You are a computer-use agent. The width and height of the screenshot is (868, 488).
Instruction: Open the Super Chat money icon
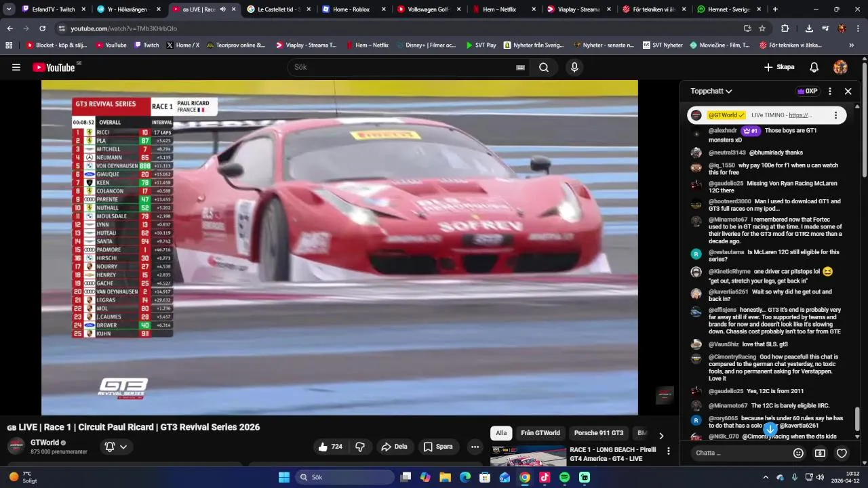pos(820,453)
